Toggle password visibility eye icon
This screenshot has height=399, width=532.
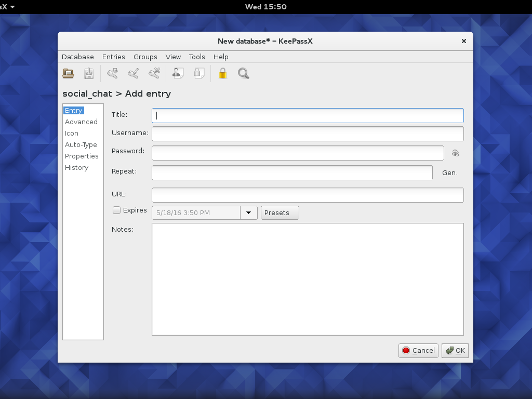tap(455, 153)
